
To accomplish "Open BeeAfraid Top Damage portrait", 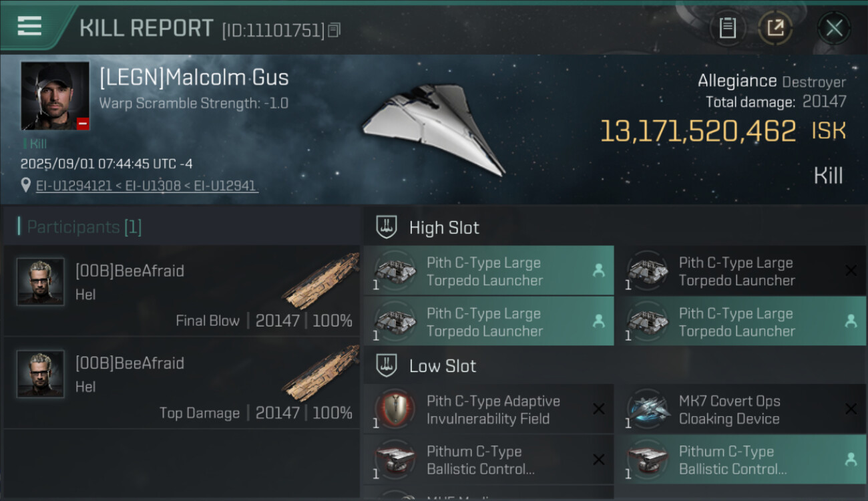I will 40,374.
